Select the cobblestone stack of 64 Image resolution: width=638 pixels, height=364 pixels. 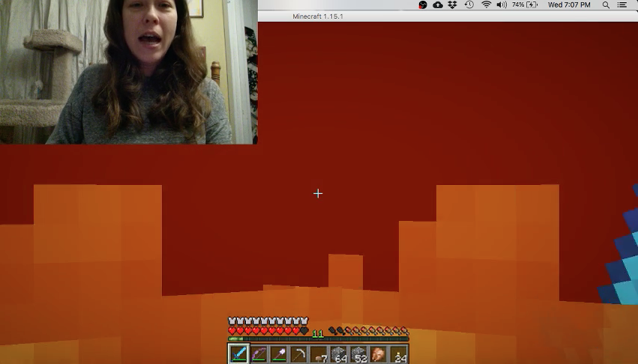coord(339,354)
